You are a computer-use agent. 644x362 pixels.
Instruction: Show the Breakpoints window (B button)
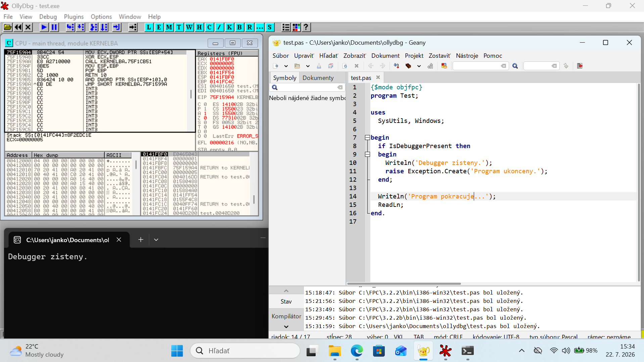(240, 27)
